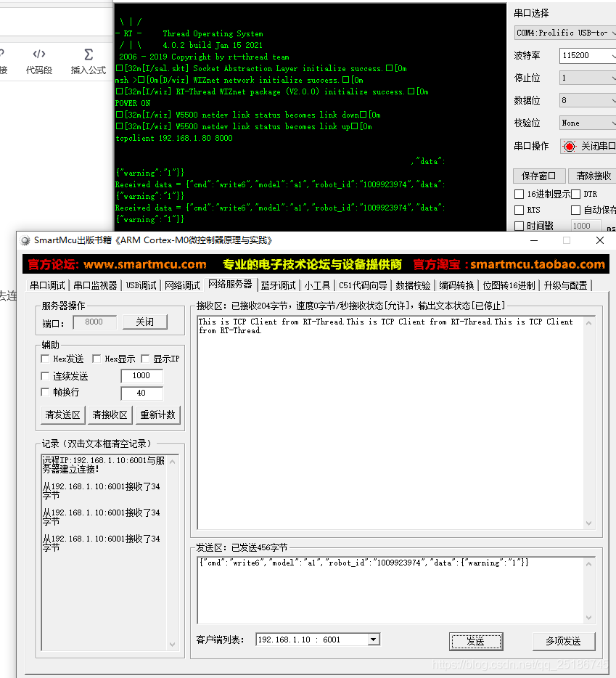
Task: Open the 编码转换 tab
Action: coord(457,285)
